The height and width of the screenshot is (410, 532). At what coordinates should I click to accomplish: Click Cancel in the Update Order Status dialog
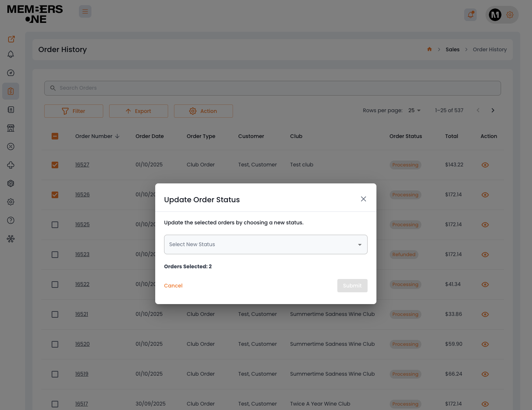pyautogui.click(x=173, y=286)
